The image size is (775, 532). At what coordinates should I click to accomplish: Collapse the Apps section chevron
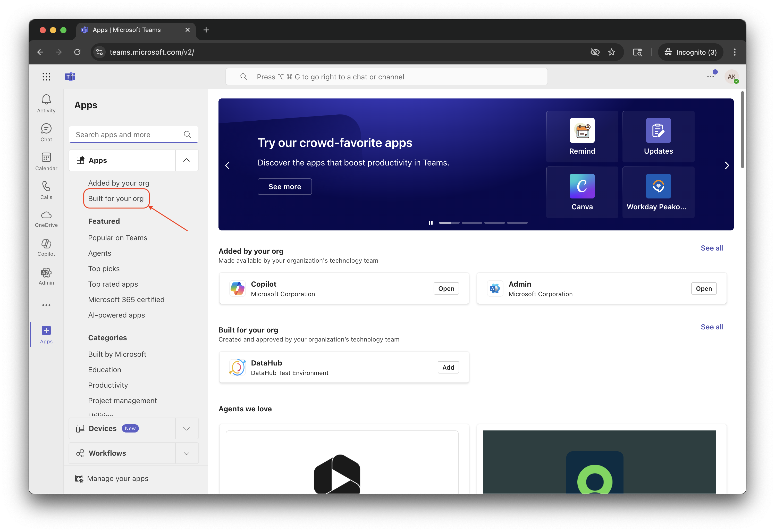pos(187,160)
